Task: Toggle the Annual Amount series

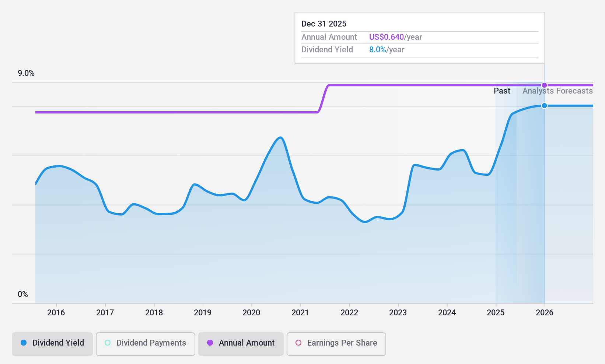Action: point(241,344)
